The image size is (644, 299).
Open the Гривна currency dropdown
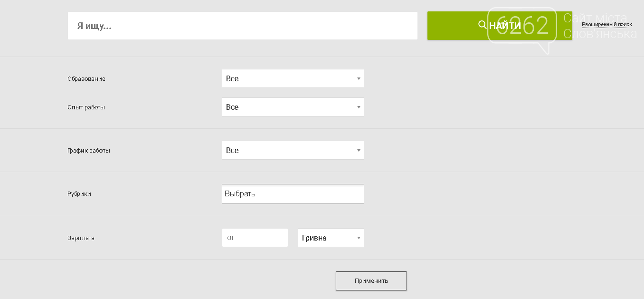point(331,238)
